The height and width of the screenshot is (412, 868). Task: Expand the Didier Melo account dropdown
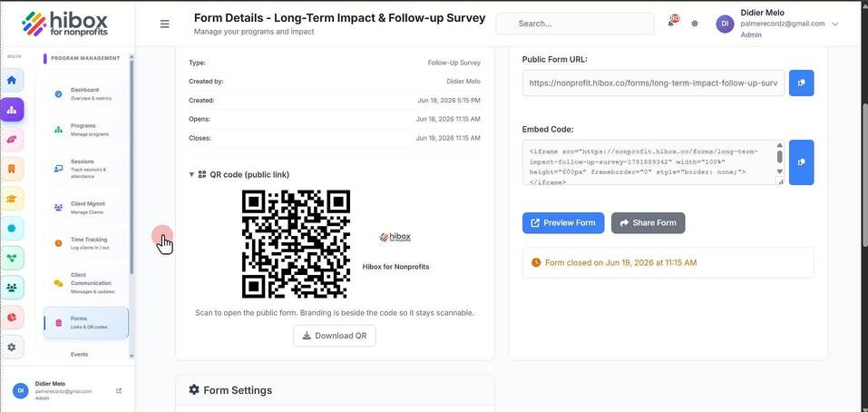coord(834,24)
